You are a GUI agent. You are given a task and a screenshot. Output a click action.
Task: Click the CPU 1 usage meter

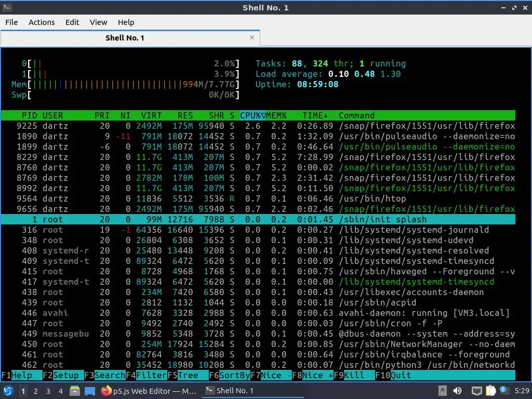pyautogui.click(x=130, y=74)
